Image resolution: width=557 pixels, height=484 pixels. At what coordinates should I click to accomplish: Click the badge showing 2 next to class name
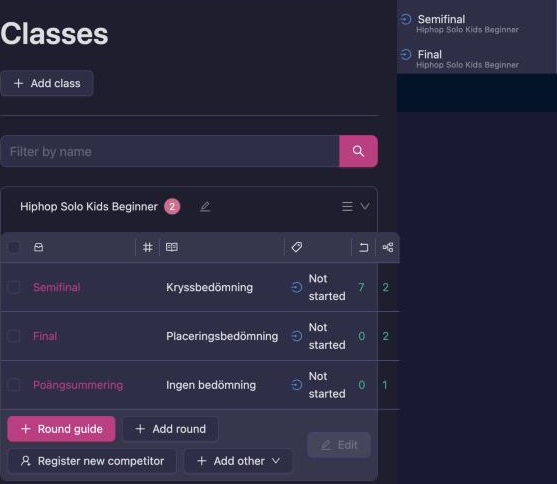pos(172,206)
